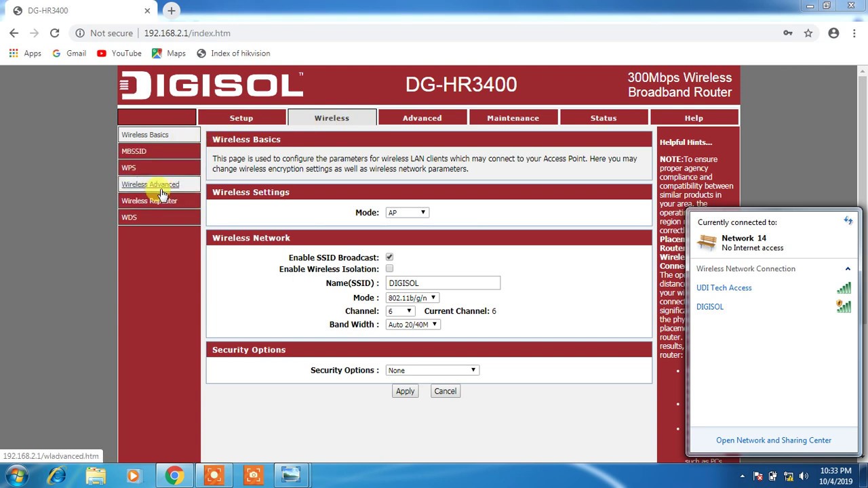Switch to Chrome in the taskbar
The height and width of the screenshot is (488, 868).
tap(174, 476)
